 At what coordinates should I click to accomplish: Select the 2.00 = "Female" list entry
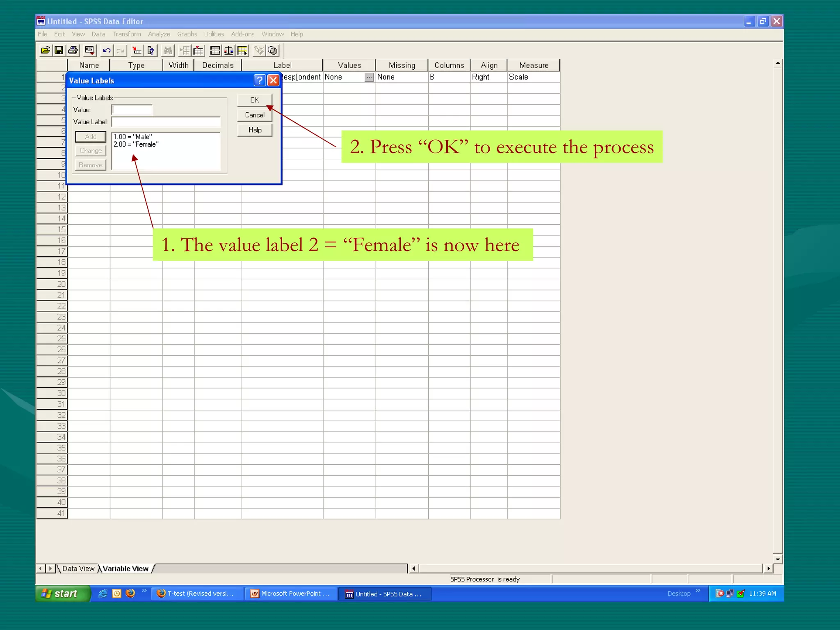coord(136,144)
